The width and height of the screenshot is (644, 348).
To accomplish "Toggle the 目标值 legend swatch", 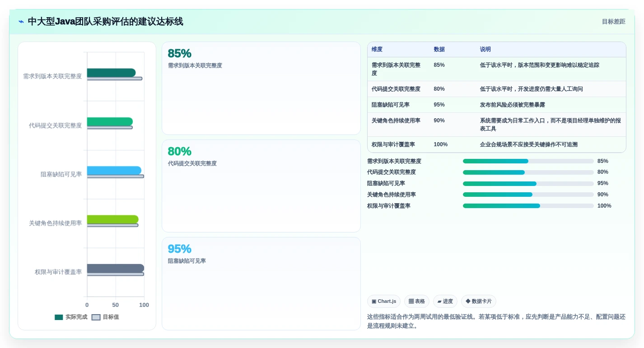I will (x=96, y=317).
